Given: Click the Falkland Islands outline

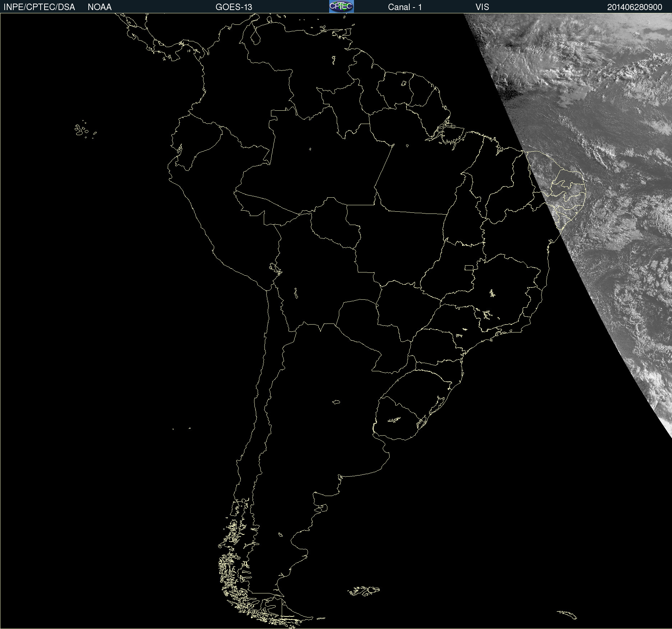Looking at the screenshot, I should pyautogui.click(x=364, y=591).
